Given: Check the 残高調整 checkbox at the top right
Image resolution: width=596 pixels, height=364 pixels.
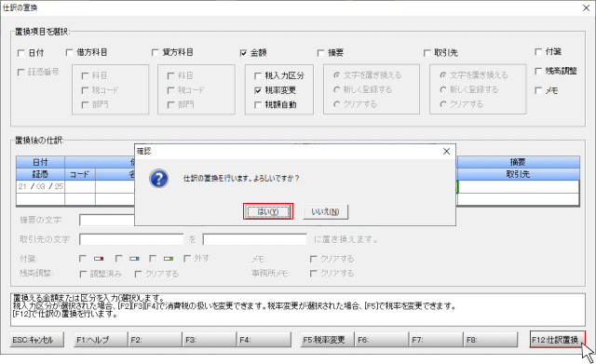Looking at the screenshot, I should pyautogui.click(x=538, y=71).
